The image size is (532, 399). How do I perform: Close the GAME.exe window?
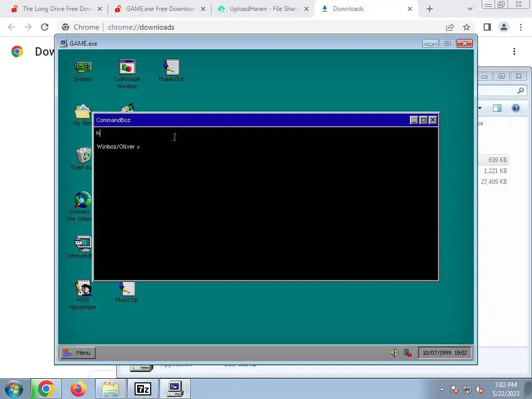pos(464,44)
